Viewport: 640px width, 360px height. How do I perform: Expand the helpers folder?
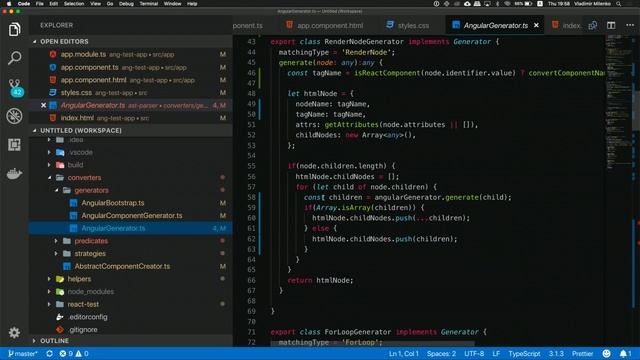coord(131,279)
